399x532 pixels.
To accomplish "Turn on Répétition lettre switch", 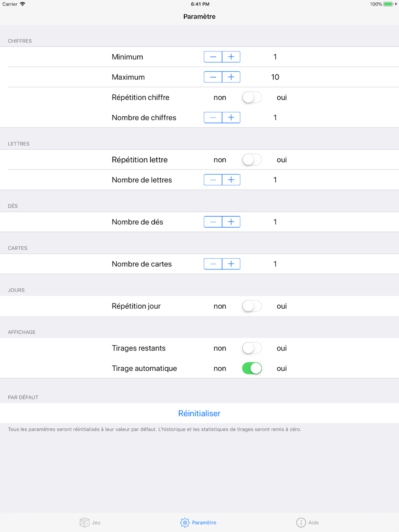I will (x=252, y=160).
